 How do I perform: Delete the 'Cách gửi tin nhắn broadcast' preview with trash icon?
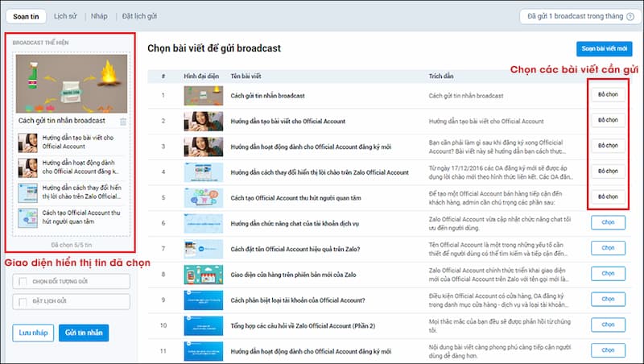123,122
